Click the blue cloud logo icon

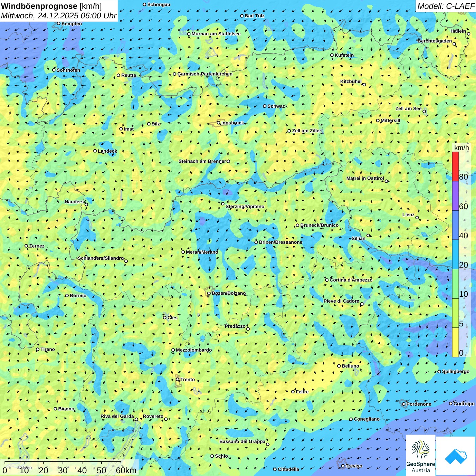[x=456, y=456]
